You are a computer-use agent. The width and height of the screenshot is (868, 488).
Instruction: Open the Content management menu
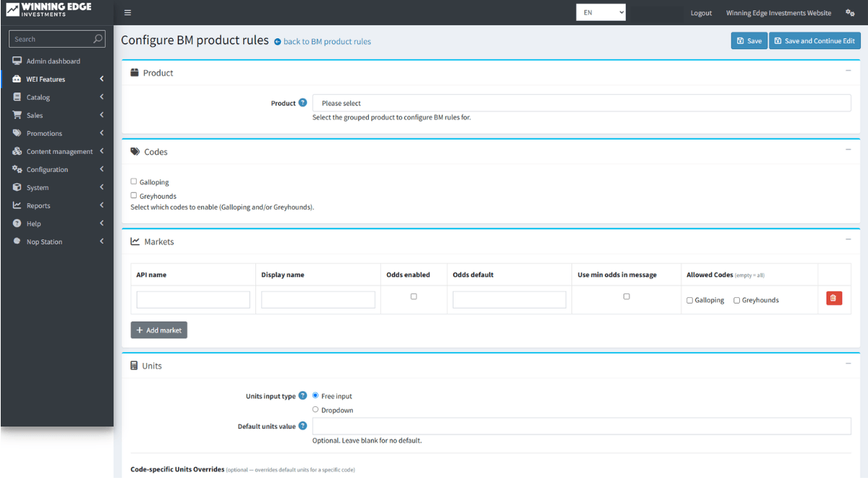(57, 151)
